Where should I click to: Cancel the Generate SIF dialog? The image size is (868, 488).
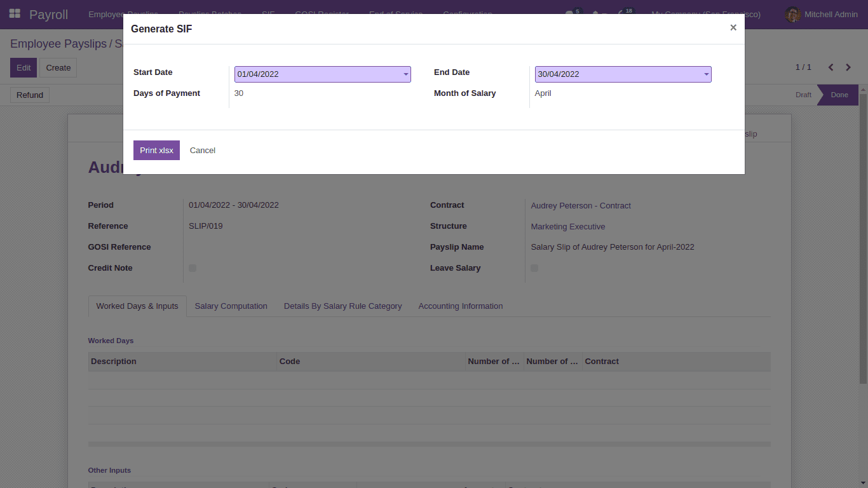202,150
